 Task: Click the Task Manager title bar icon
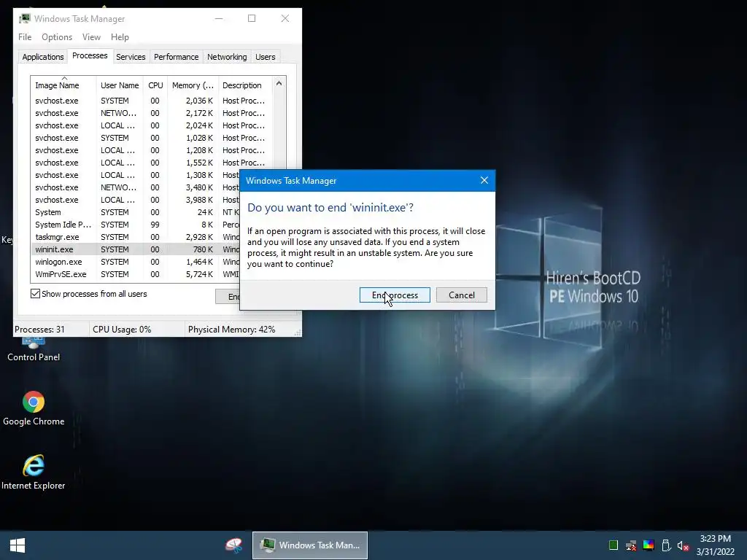tap(25, 18)
